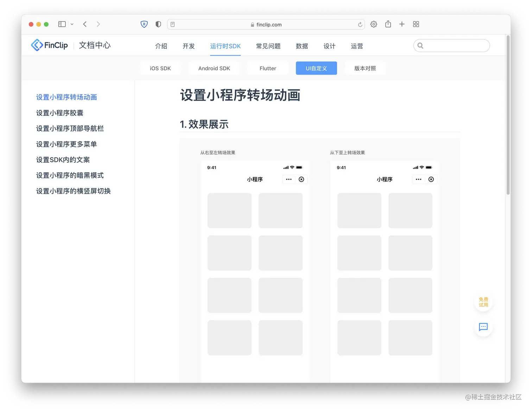The height and width of the screenshot is (411, 532).
Task: Open 设置小程序胶囊 in the sidebar
Action: pyautogui.click(x=60, y=113)
